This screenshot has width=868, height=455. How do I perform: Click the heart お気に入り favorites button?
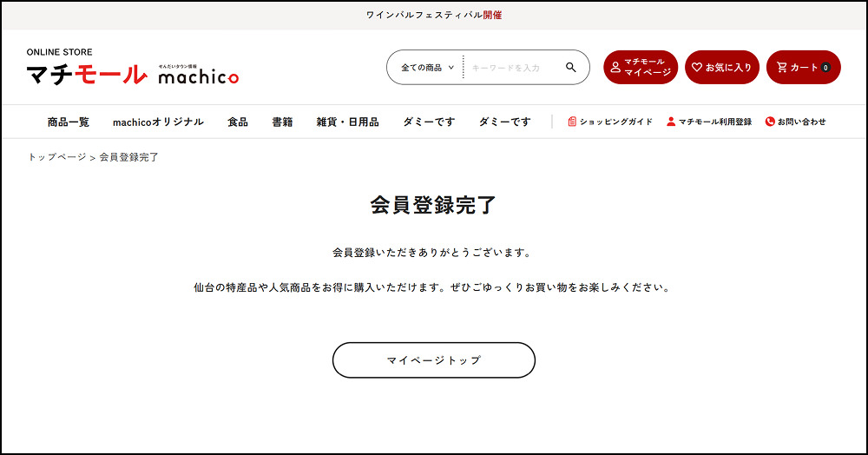[721, 68]
